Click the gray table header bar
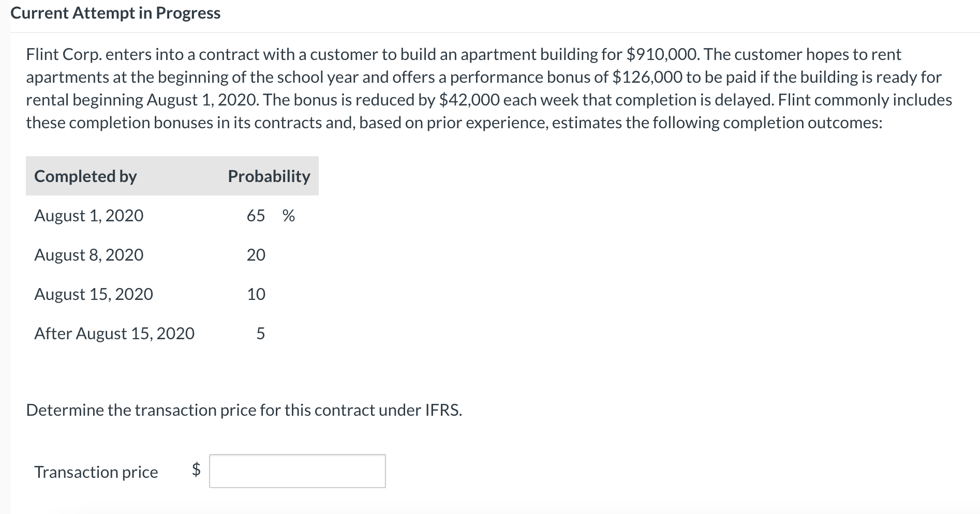 pos(172,176)
